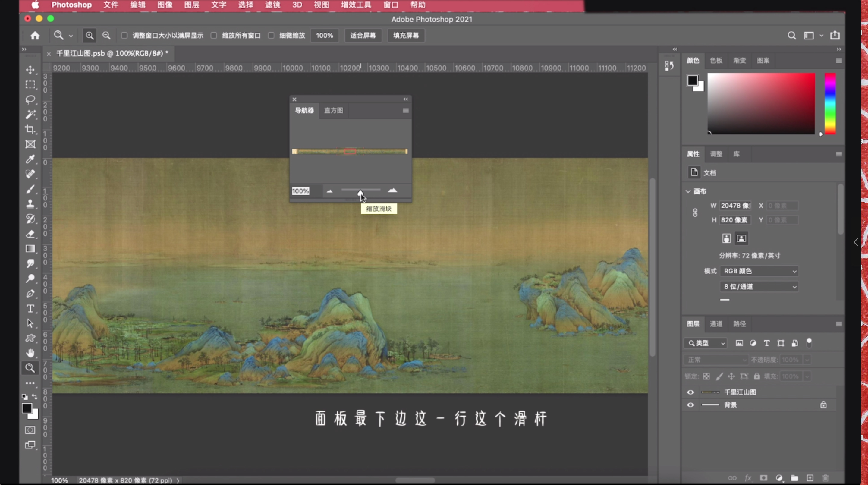Open the RGB 颜色 mode dropdown
Image resolution: width=868 pixels, height=485 pixels.
759,271
